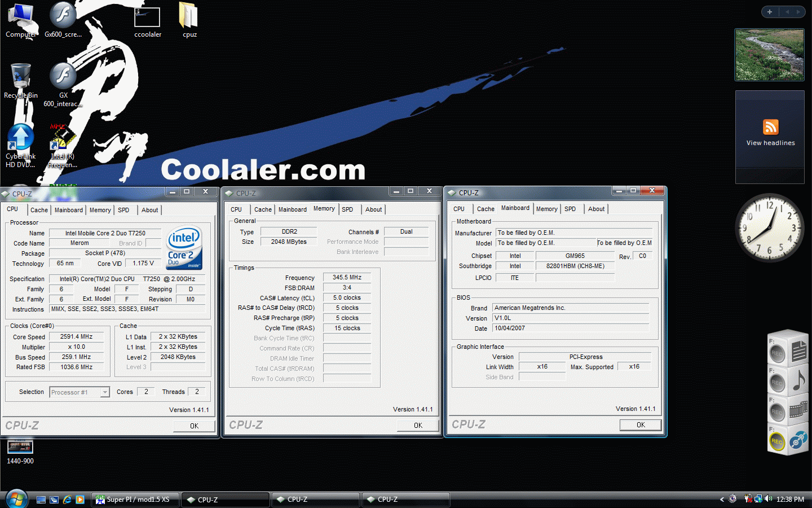Click the REC button beside the film strip
Viewport: 812px width, 508px height.
pos(777,412)
